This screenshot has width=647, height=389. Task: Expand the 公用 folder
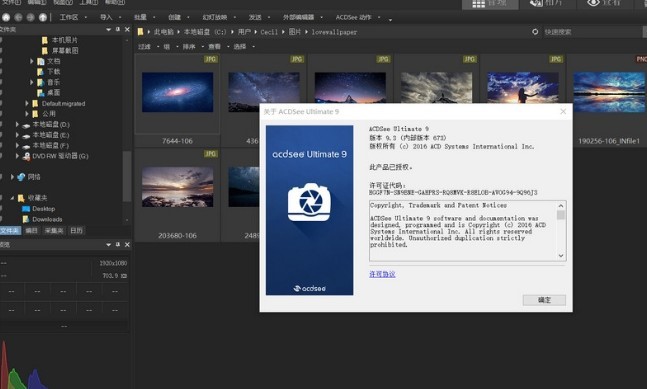[x=26, y=113]
